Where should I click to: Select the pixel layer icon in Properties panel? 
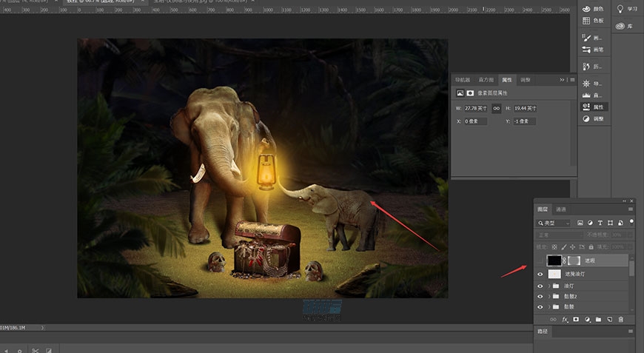click(460, 93)
